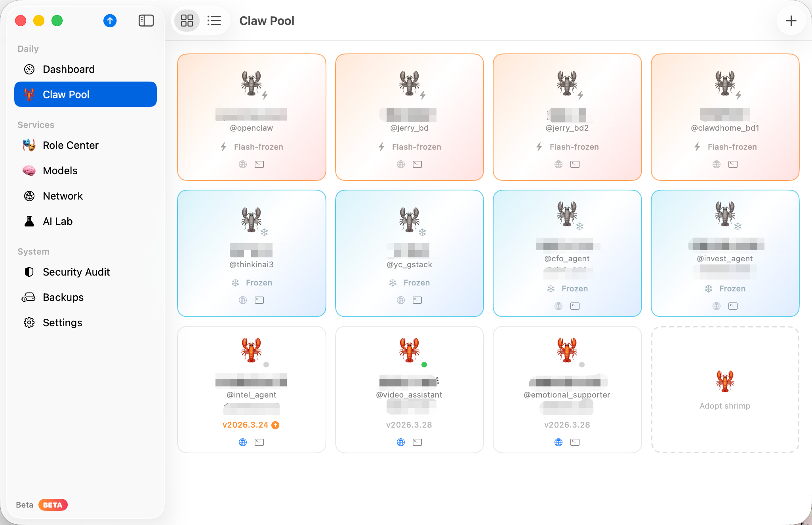This screenshot has height=525, width=812.
Task: Open the terminal icon on @jerry_bd card
Action: 417,164
